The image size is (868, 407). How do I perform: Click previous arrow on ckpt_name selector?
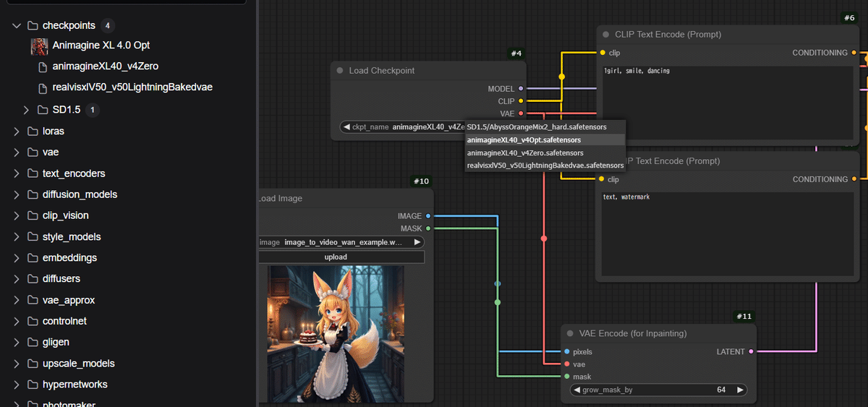point(346,127)
